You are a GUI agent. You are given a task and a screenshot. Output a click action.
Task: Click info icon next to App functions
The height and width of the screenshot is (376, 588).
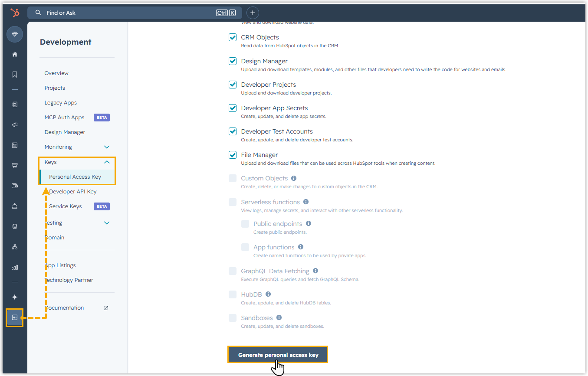(x=301, y=247)
